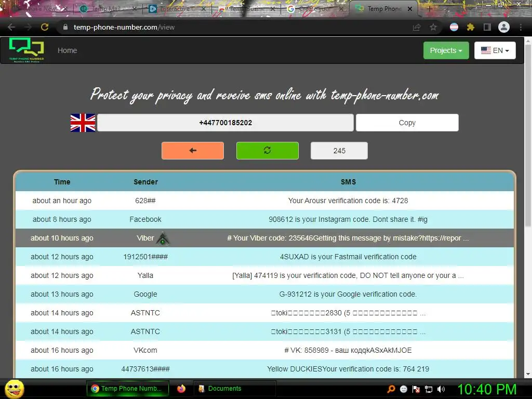Switch to the Create your Google tab
532x399 pixels.
[x=314, y=9]
